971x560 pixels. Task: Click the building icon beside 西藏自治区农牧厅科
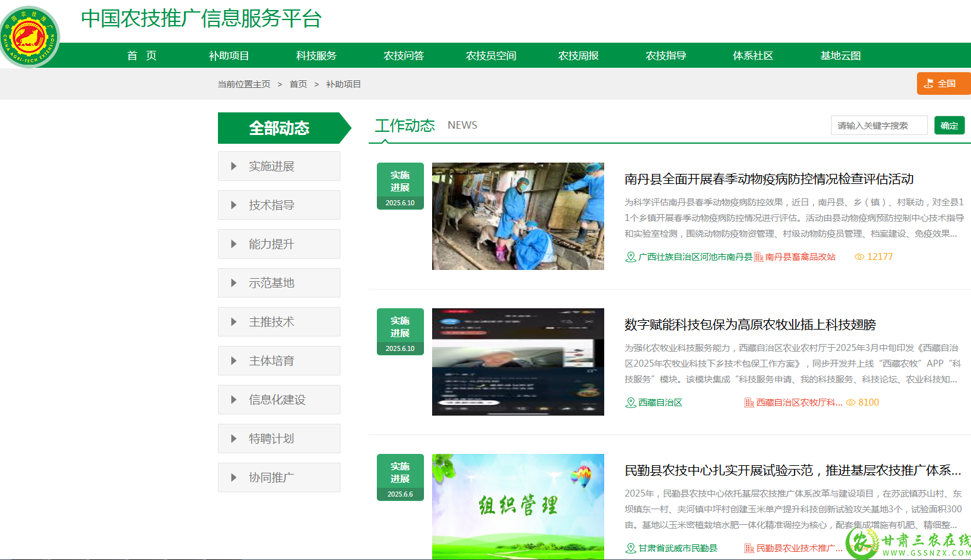click(749, 402)
